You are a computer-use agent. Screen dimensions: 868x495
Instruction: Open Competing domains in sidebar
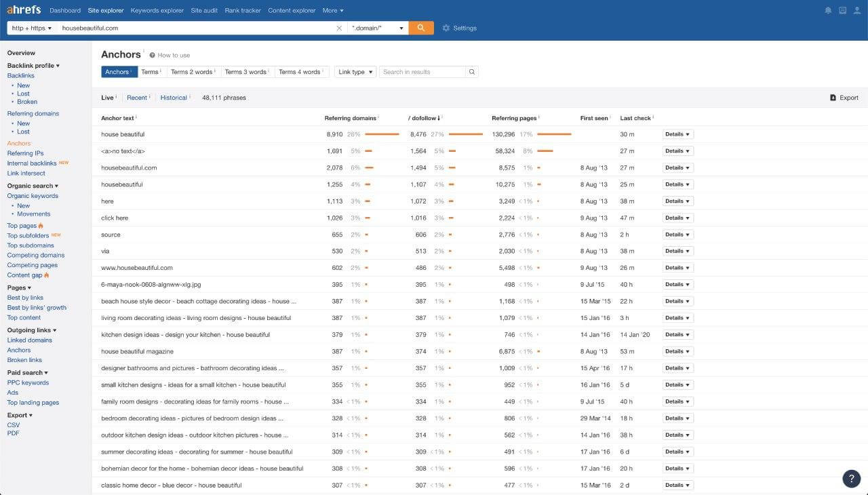[x=36, y=256]
